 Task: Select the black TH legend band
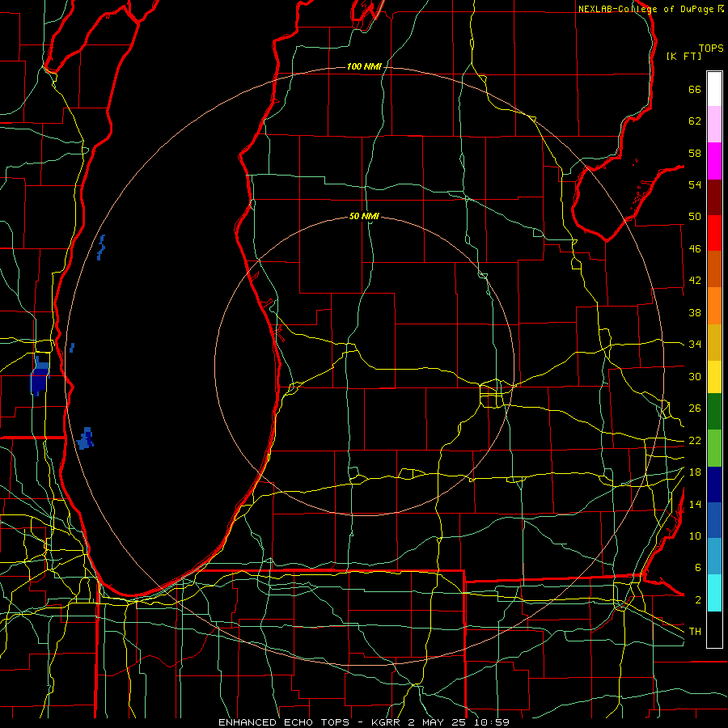(x=714, y=629)
